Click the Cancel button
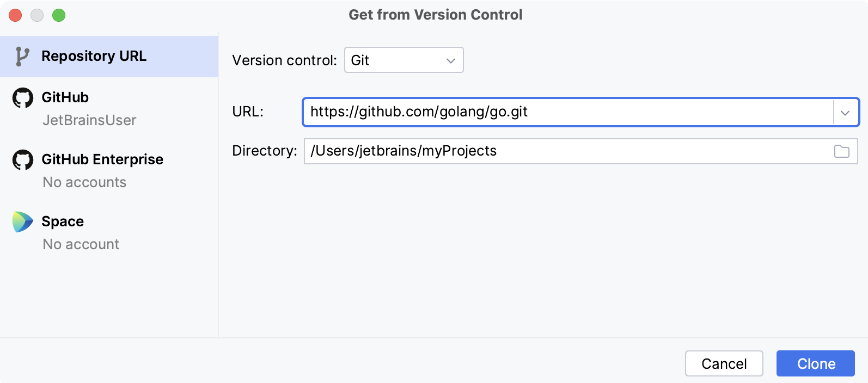 point(724,363)
